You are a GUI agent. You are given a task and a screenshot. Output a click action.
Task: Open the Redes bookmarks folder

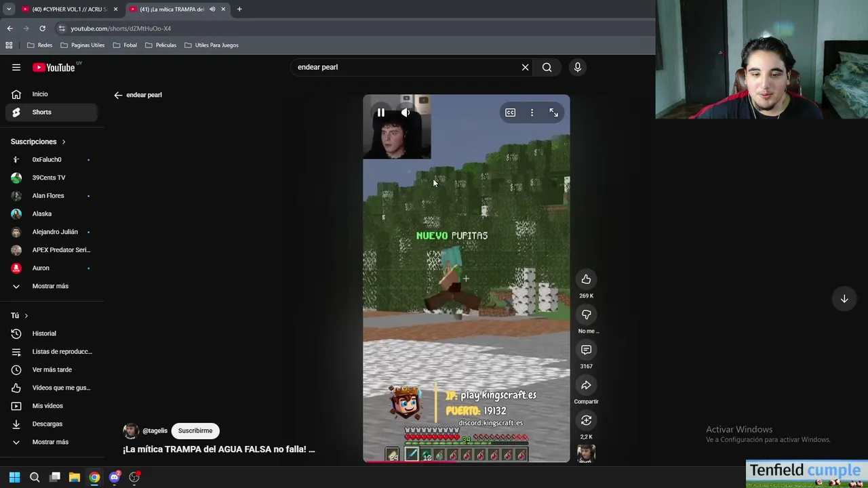click(39, 45)
